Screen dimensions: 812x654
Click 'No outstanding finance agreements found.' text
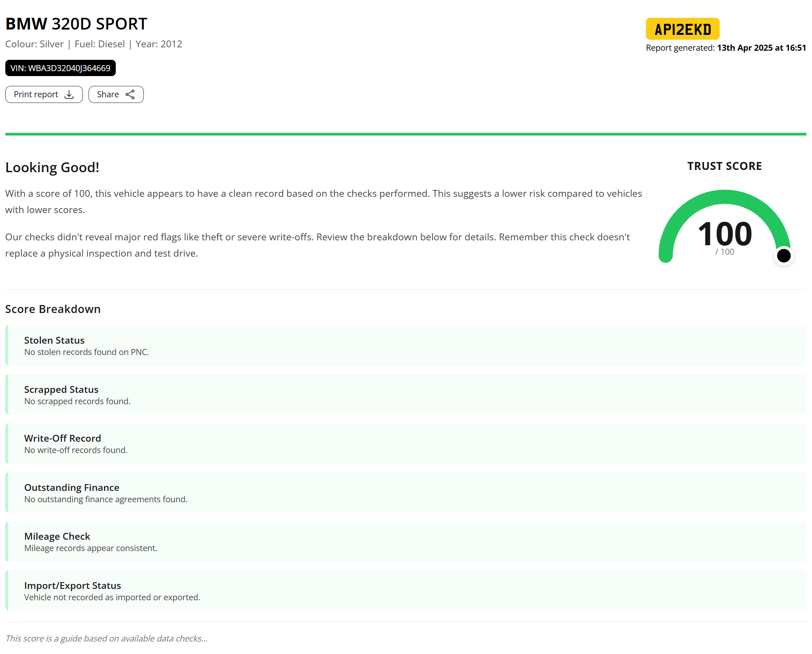click(x=106, y=499)
